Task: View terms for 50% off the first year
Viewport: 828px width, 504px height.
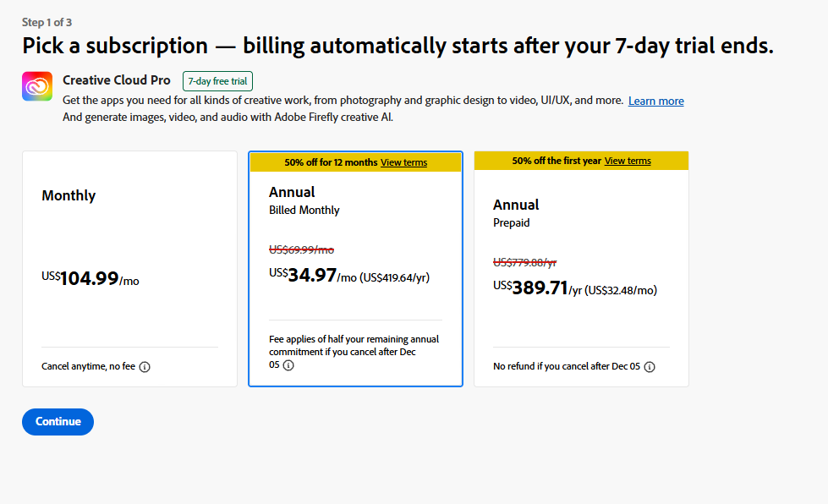Action: [x=628, y=161]
